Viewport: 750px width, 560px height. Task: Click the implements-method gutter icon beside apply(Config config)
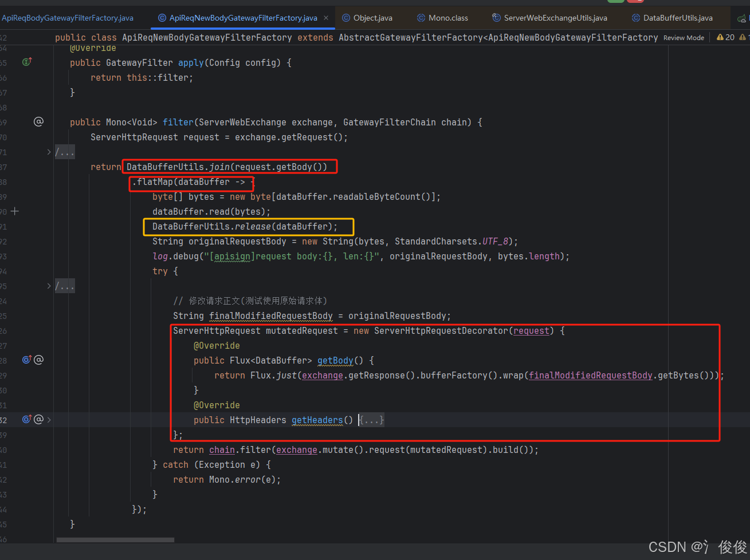pos(27,62)
